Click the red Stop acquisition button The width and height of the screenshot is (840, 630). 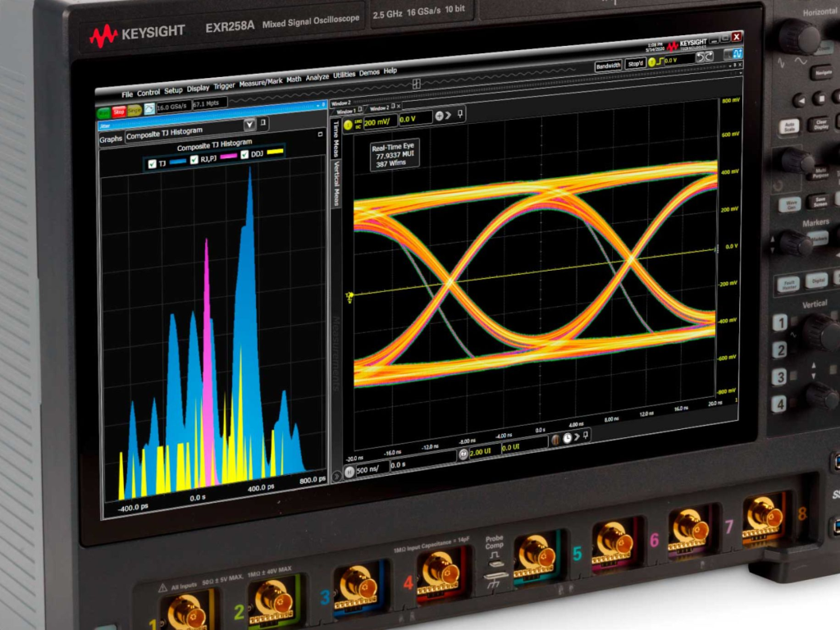click(x=120, y=111)
